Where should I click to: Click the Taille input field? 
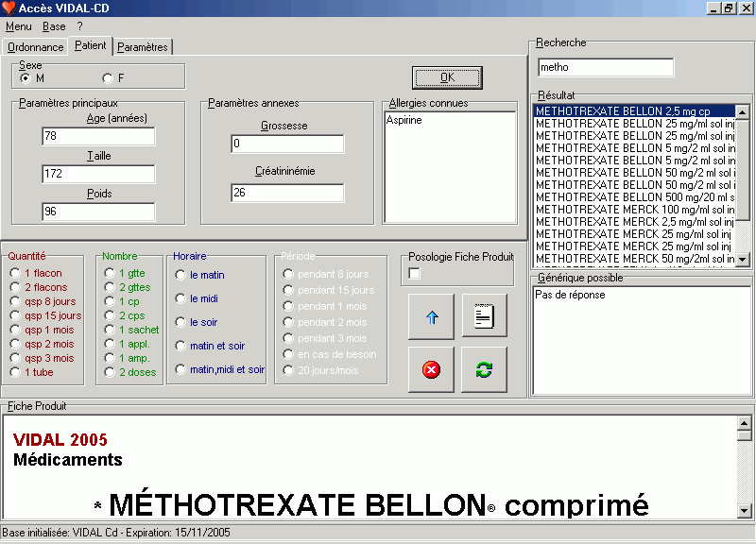[98, 174]
